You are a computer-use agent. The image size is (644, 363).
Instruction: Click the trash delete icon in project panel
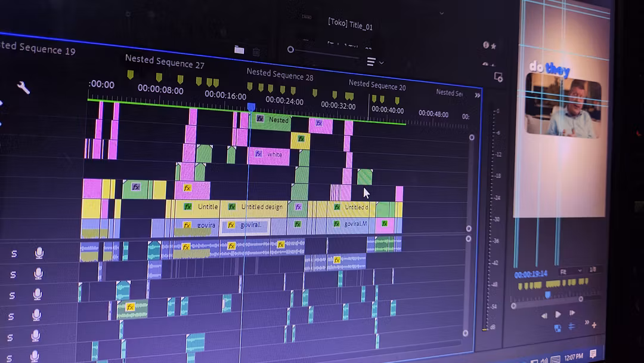[256, 52]
